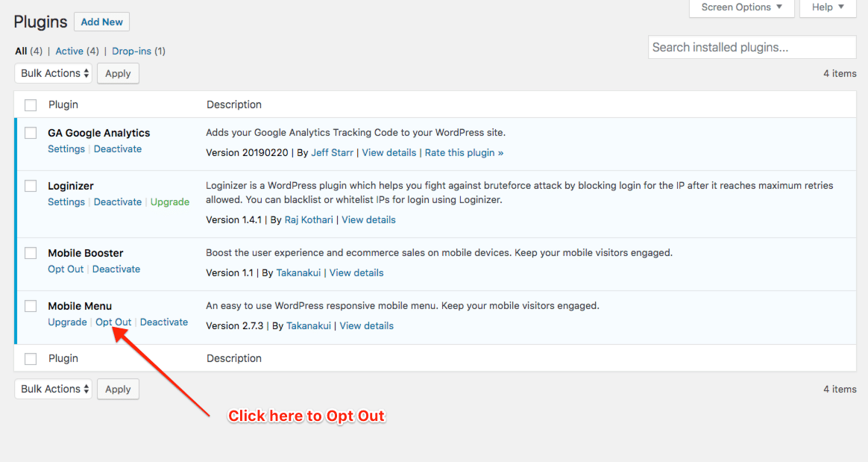Filter plugins by Drop-ins
Viewport: 868px width, 462px height.
tap(132, 51)
